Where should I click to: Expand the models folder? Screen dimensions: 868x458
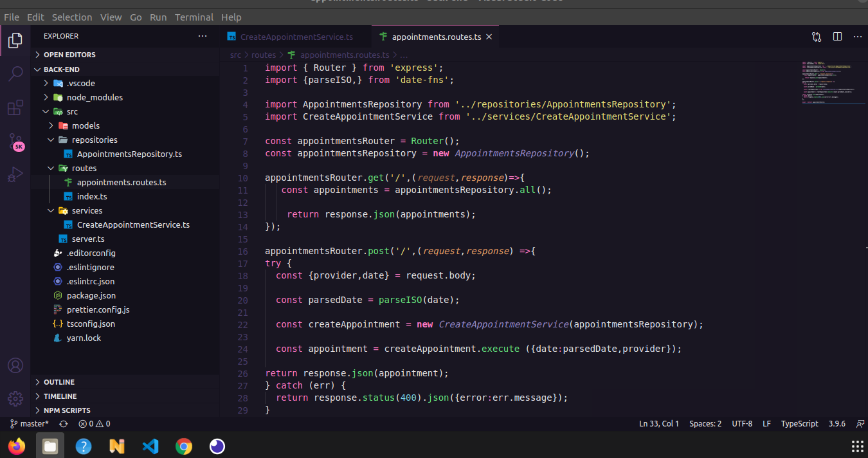coord(125,125)
